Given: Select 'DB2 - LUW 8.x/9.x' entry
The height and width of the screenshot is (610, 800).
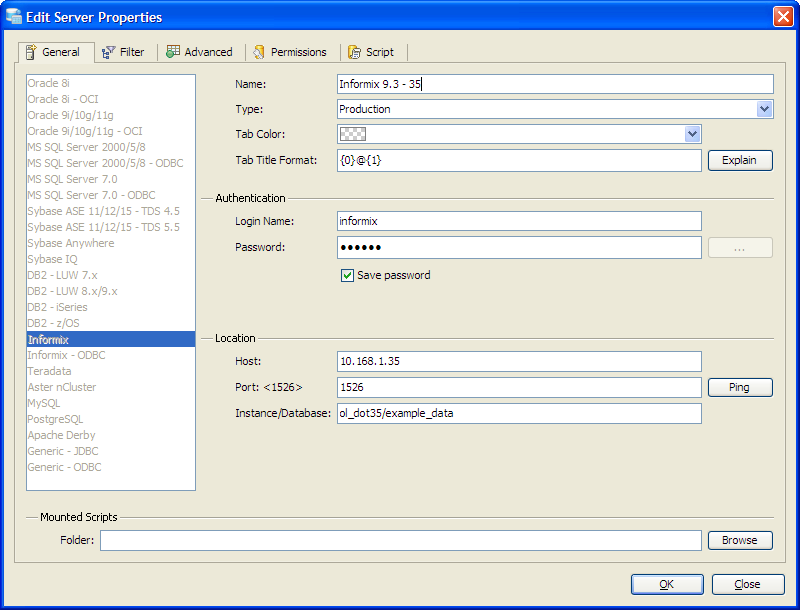Looking at the screenshot, I should click(x=111, y=291).
